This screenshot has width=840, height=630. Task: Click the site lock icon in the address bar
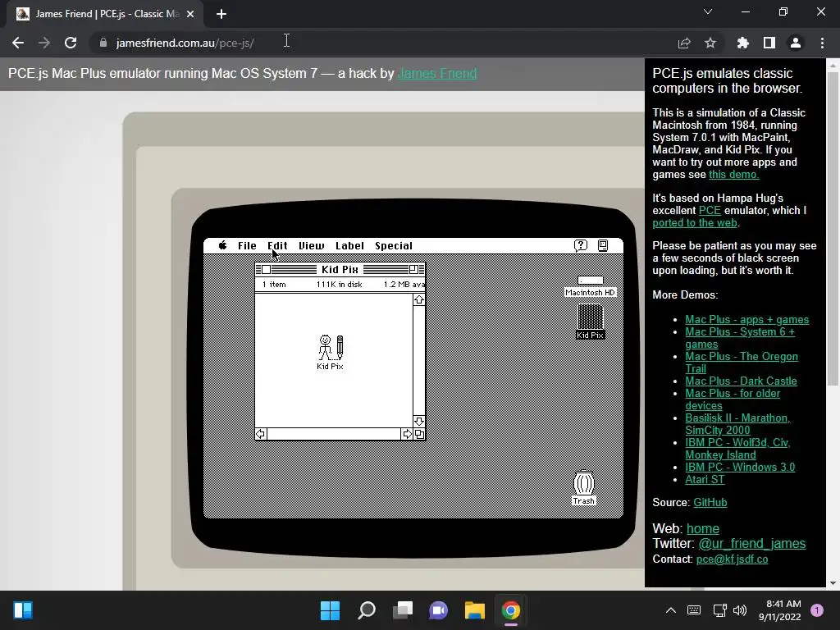[103, 43]
